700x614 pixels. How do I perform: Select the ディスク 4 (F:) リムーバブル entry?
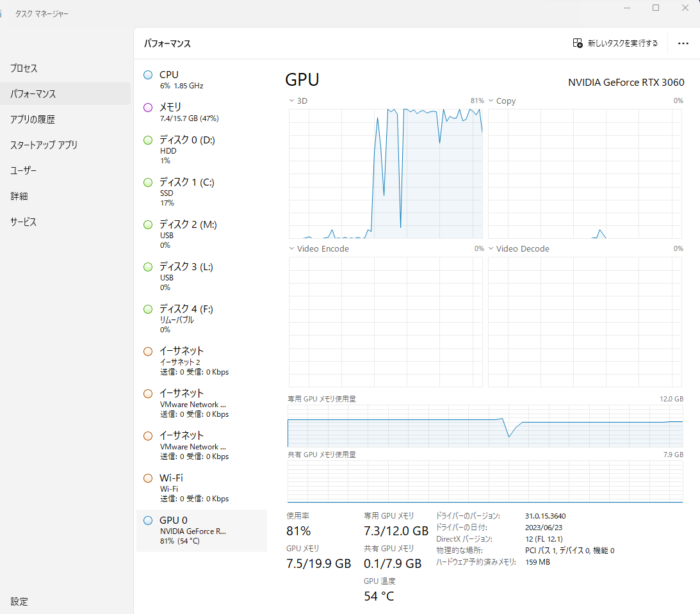point(202,319)
